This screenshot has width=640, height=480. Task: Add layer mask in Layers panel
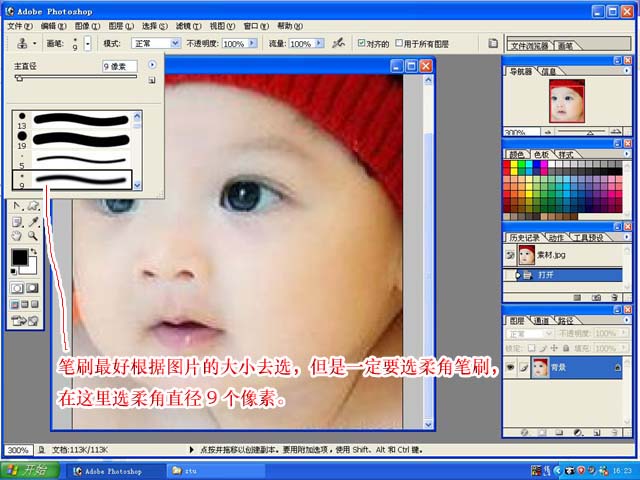point(542,432)
